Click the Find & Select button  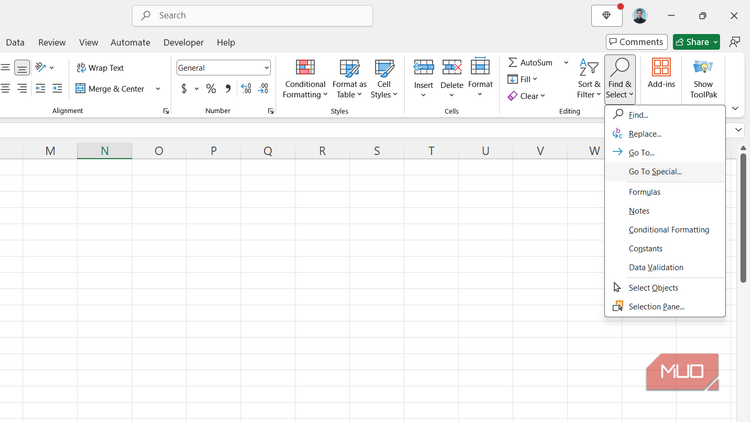[x=620, y=79]
